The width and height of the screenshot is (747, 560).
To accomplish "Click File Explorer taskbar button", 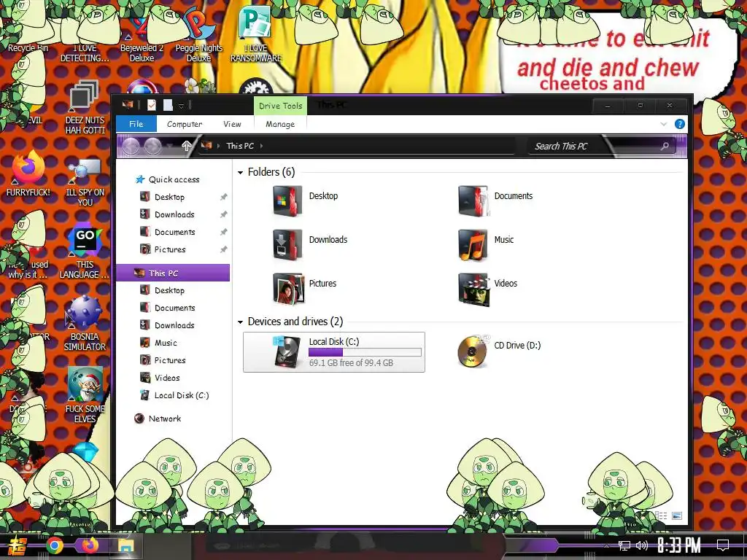I will (125, 545).
